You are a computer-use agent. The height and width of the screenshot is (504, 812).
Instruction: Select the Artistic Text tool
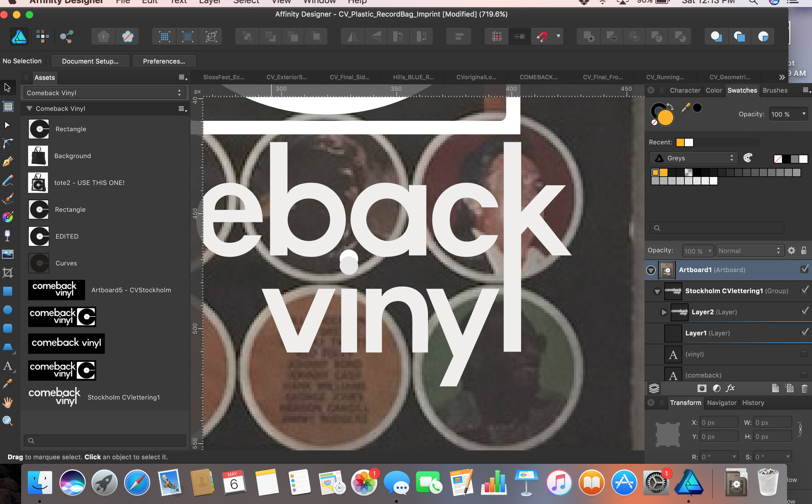(7, 366)
